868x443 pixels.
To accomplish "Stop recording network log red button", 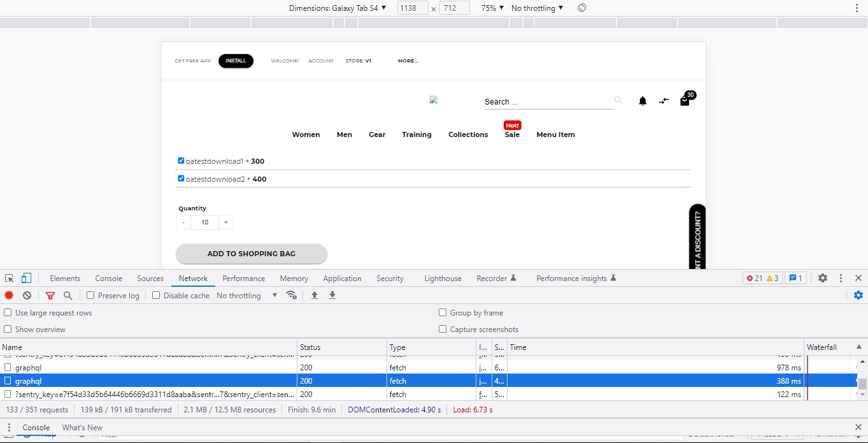I will (9, 295).
